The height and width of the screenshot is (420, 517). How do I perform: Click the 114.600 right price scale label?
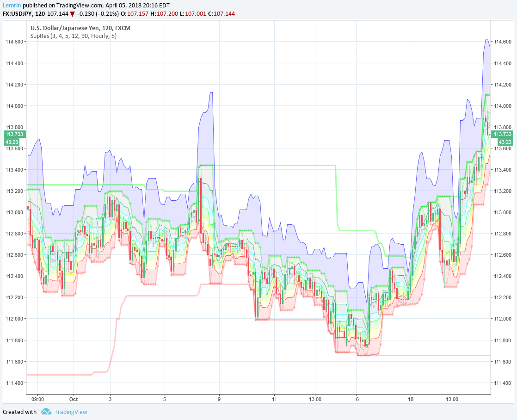[x=503, y=42]
